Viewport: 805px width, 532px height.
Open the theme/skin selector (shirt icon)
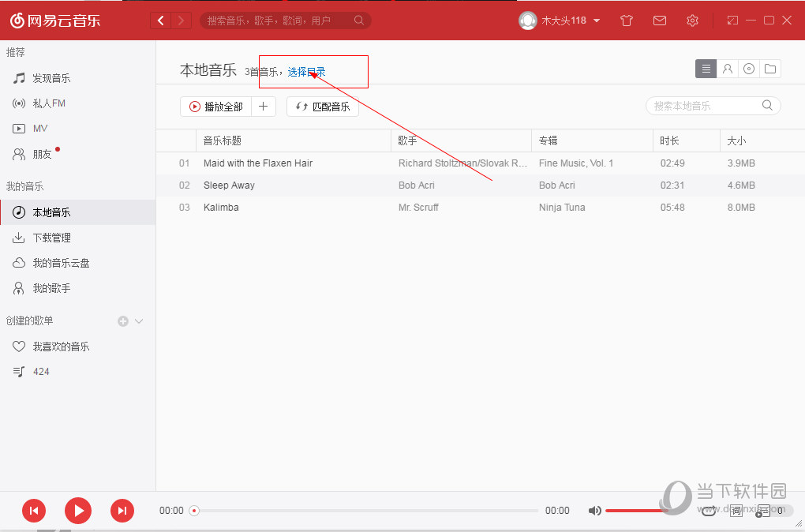626,21
